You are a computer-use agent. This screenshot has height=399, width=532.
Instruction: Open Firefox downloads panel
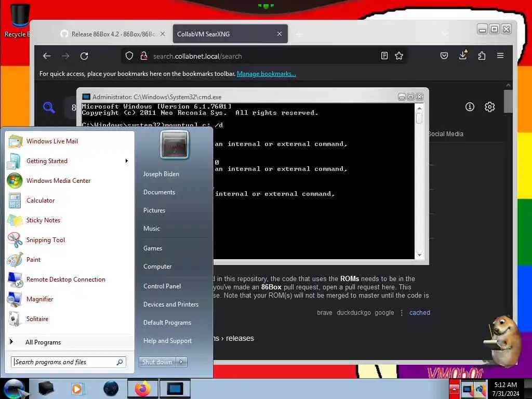(x=463, y=55)
